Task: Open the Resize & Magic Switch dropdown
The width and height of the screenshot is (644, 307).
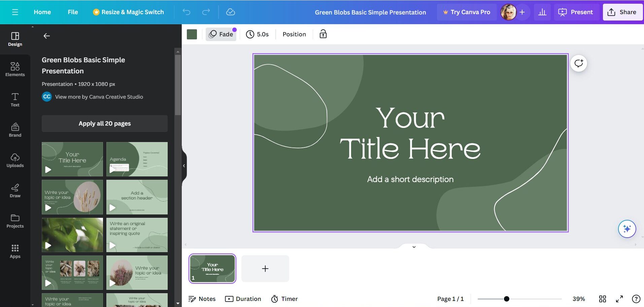Action: click(x=128, y=12)
